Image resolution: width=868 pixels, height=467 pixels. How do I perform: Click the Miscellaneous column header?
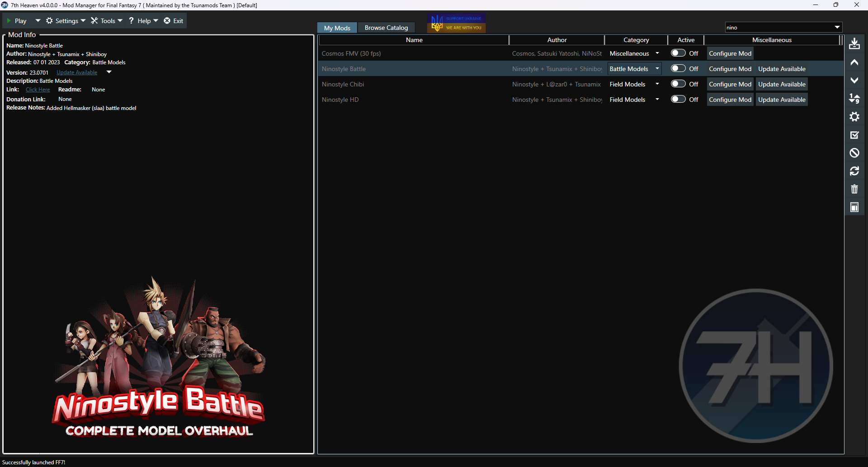tap(772, 40)
